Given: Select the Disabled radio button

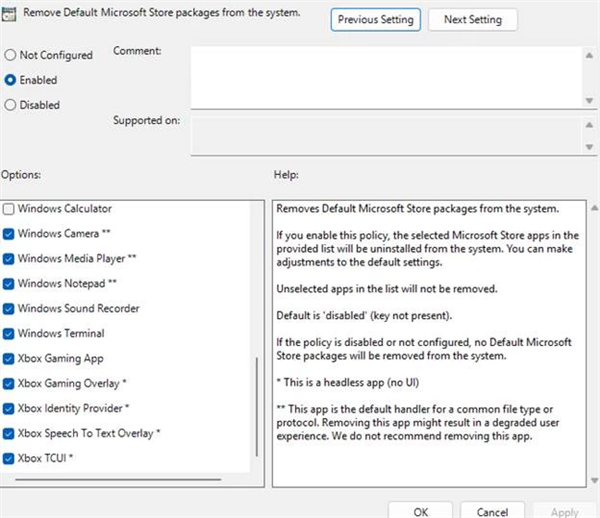Looking at the screenshot, I should (10, 105).
